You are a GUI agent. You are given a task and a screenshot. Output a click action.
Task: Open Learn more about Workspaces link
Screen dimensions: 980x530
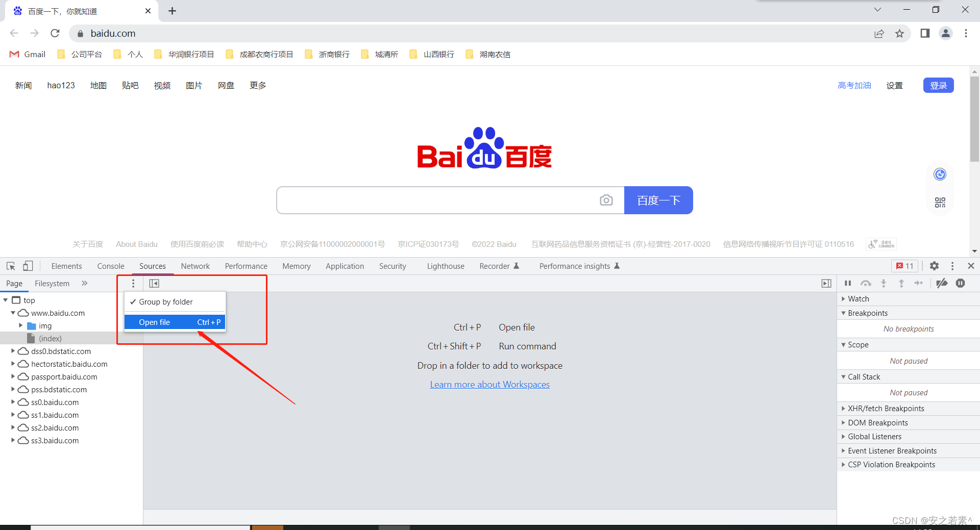coord(490,385)
